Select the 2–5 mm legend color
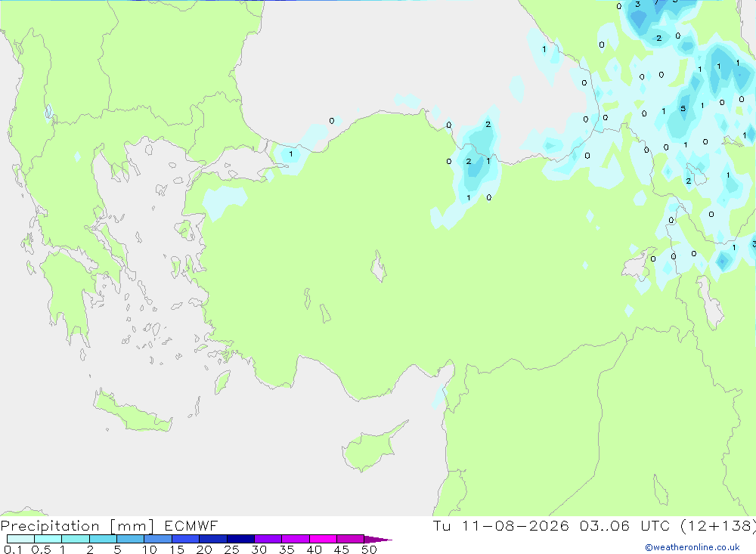 tap(103, 539)
